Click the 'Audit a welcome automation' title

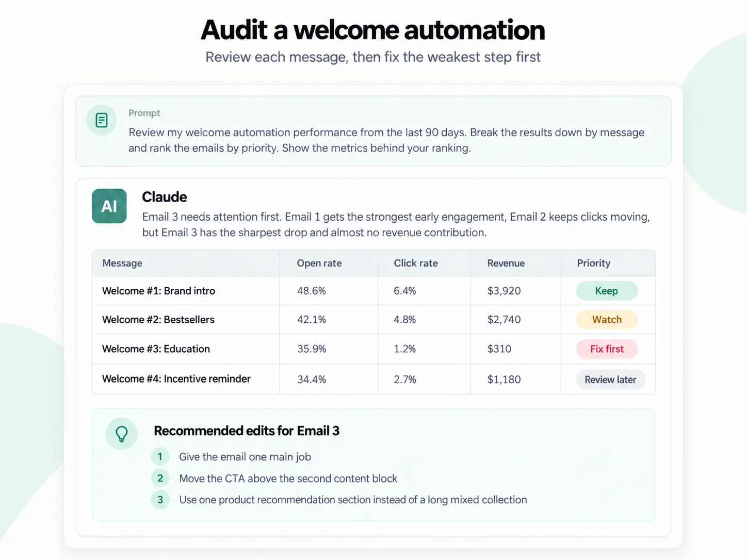click(373, 30)
